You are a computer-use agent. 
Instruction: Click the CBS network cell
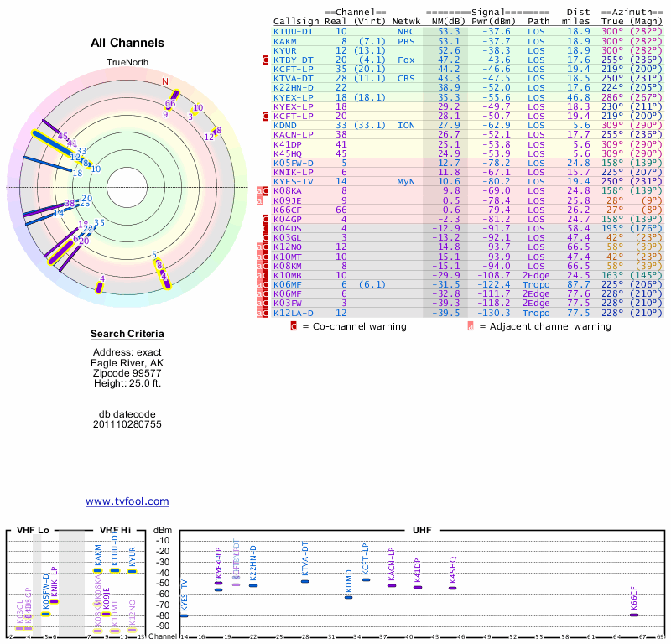click(406, 78)
